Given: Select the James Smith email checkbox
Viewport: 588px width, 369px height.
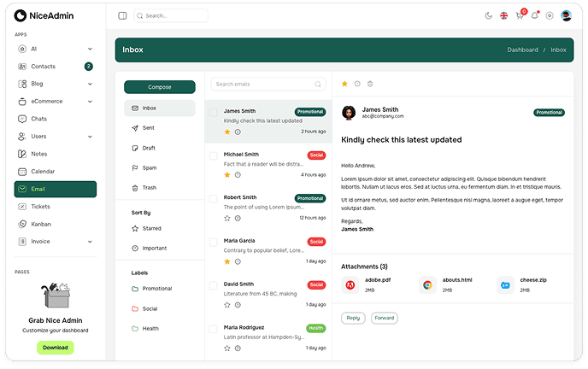Looking at the screenshot, I should pyautogui.click(x=214, y=112).
